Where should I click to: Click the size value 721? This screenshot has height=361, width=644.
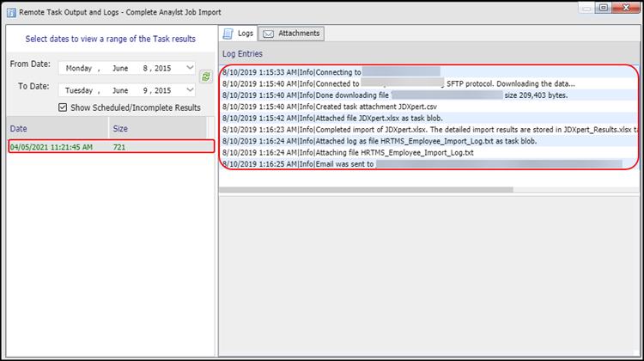pos(119,147)
